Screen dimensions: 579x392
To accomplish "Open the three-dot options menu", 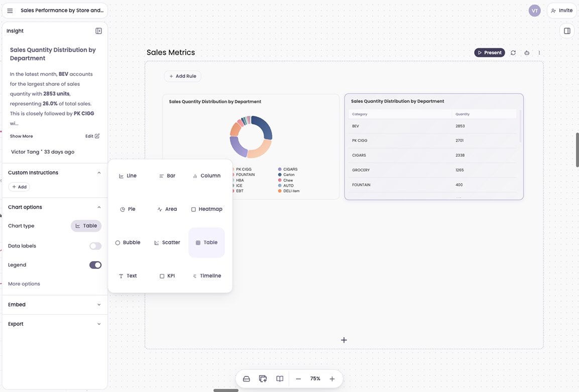I will 539,52.
